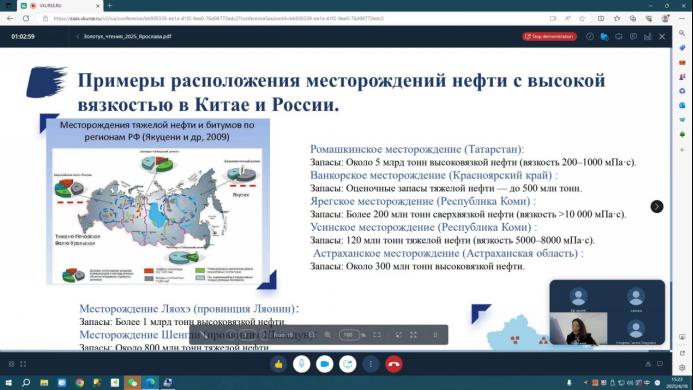Click the magnifier zoom icon in presentation toolbar
The height and width of the screenshot is (390, 693).
click(x=327, y=335)
